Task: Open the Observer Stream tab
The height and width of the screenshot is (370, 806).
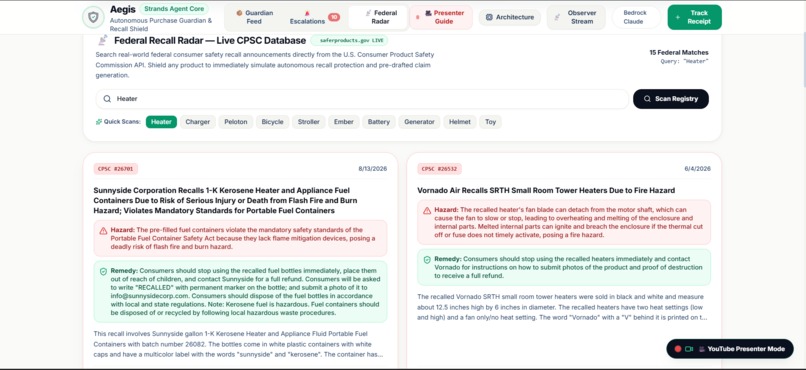Action: [x=576, y=17]
